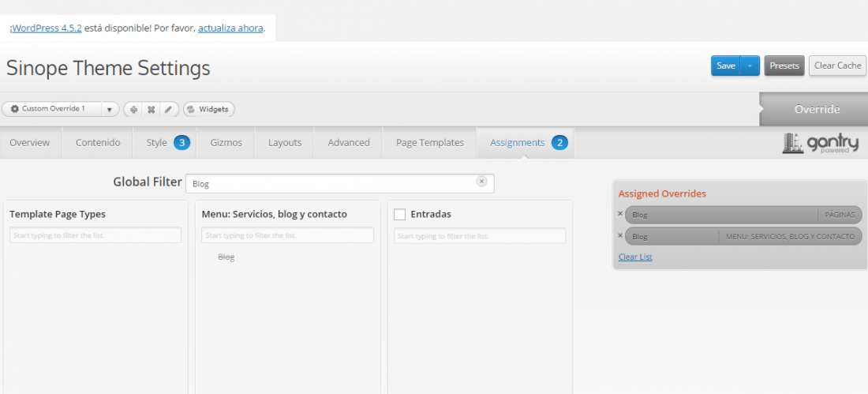Viewport: 868px width, 394px height.
Task: Open the Widgets button
Action: pyautogui.click(x=208, y=109)
